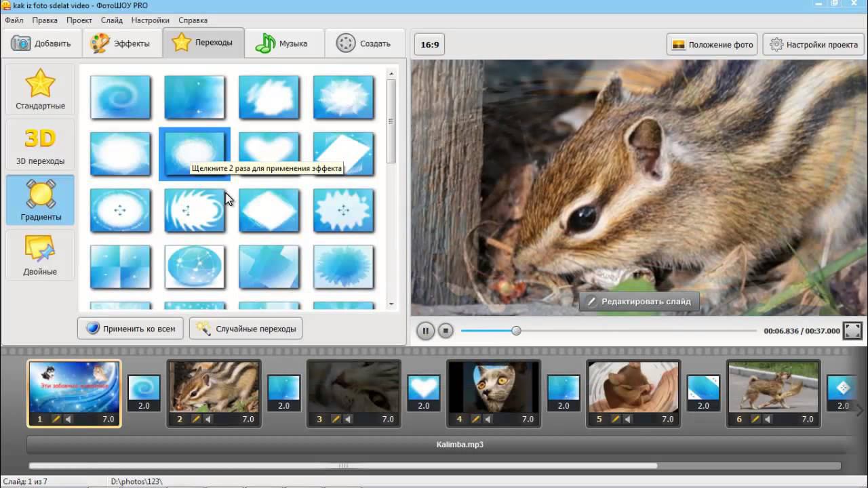
Task: Open the Слайд menu
Action: pyautogui.click(x=111, y=20)
